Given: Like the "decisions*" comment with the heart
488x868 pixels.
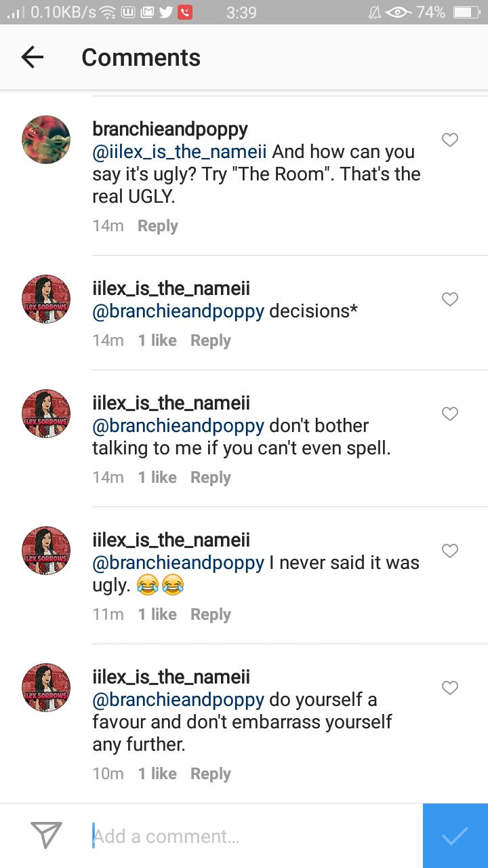Looking at the screenshot, I should point(450,299).
